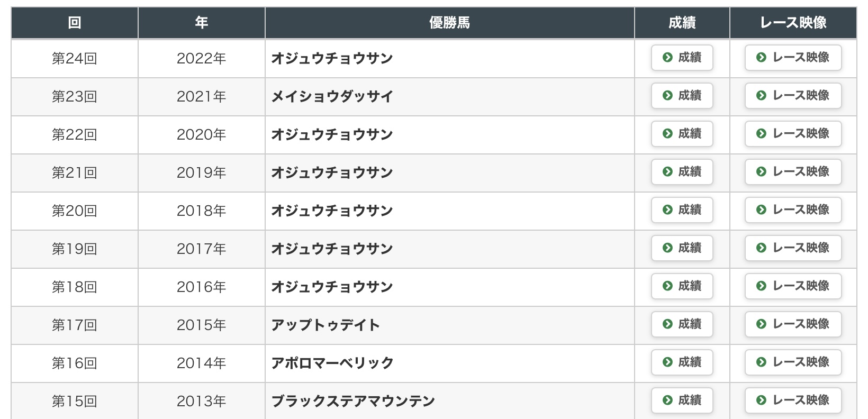Play レース映像 for 第16回 2014年
868x419 pixels.
click(793, 362)
